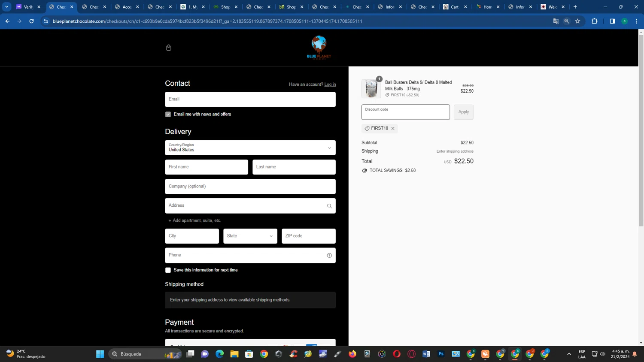Open the site information icon in address bar
The image size is (644, 362).
coord(46,21)
